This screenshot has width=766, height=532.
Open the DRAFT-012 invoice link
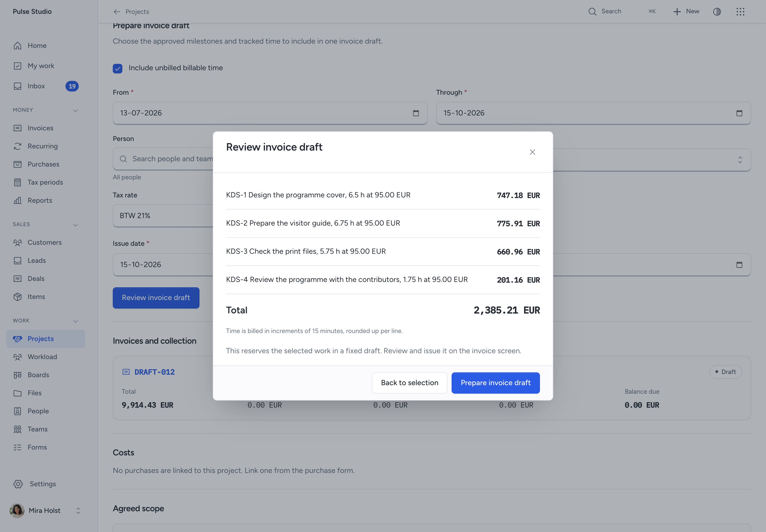pyautogui.click(x=154, y=372)
